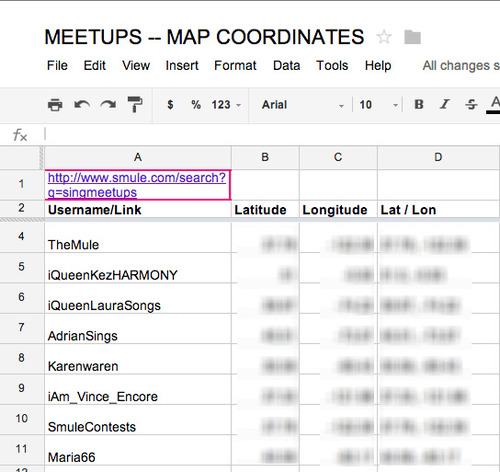Select the Paint format tool

pos(135,105)
